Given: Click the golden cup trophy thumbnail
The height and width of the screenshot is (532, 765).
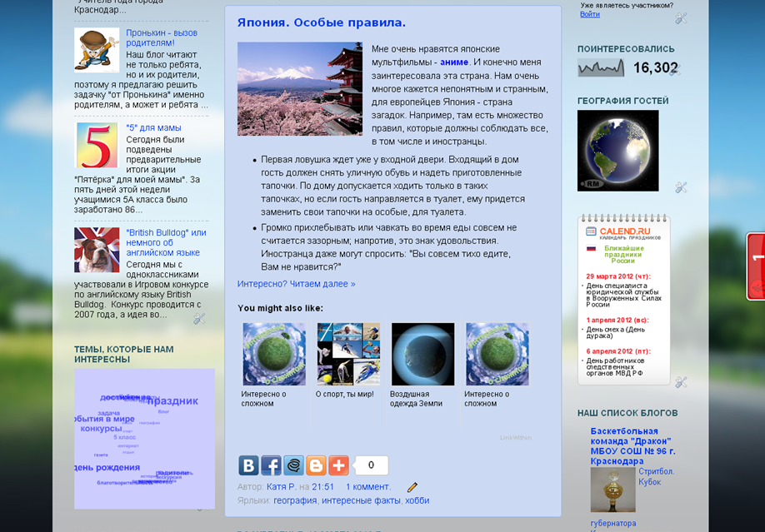Looking at the screenshot, I should (x=612, y=490).
